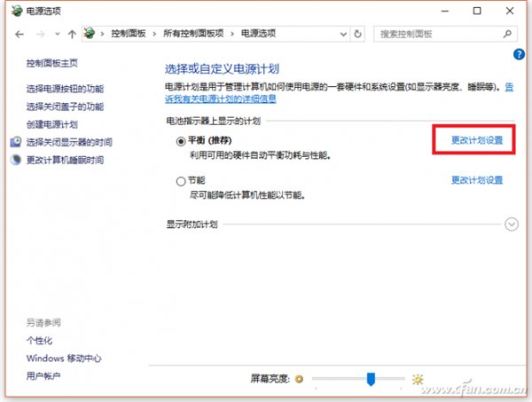This screenshot has height=402, width=532.
Task: Click the screen brightness slider handle
Action: click(372, 380)
